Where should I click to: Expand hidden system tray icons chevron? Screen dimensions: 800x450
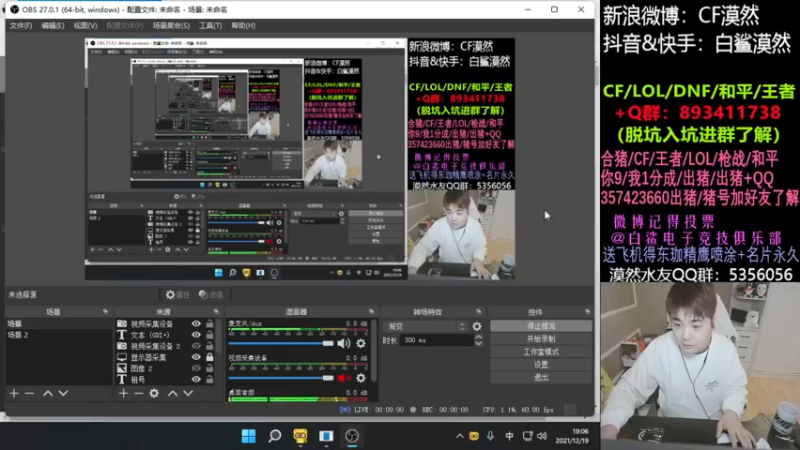click(x=459, y=436)
